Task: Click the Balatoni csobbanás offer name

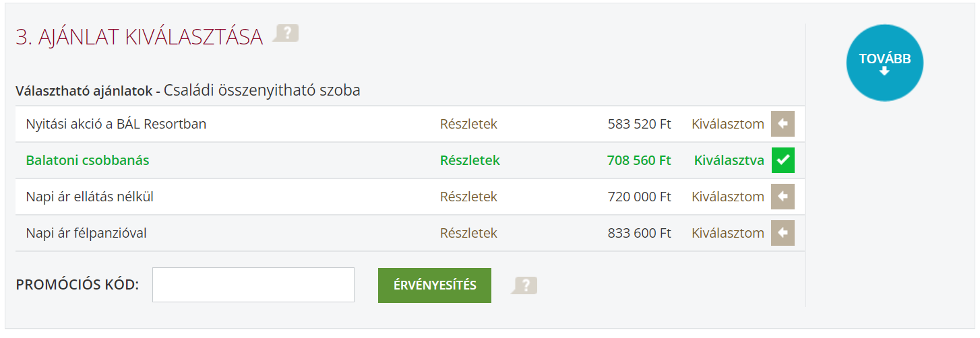Action: click(x=88, y=160)
